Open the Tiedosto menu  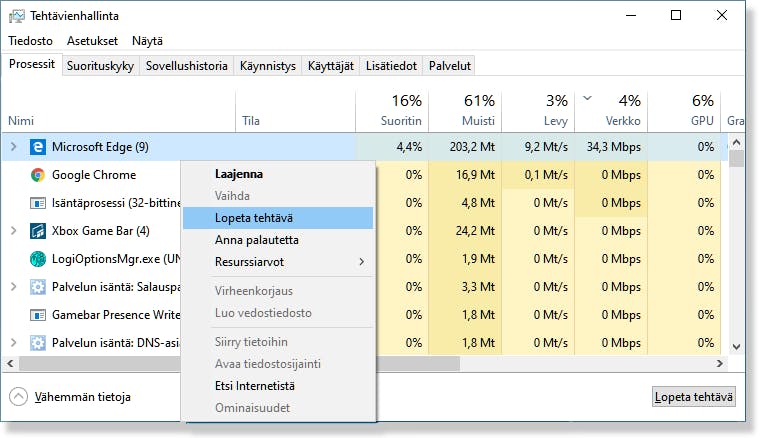click(30, 41)
